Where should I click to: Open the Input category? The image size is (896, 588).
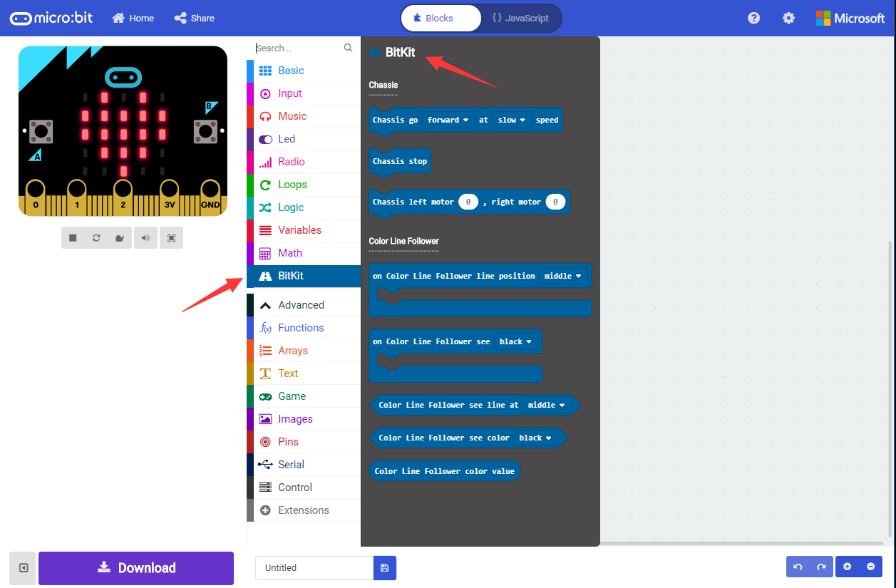pyautogui.click(x=304, y=93)
